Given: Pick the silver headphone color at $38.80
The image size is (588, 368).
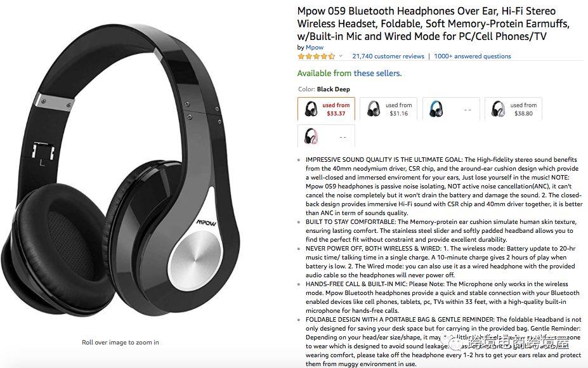Looking at the screenshot, I should point(513,109).
